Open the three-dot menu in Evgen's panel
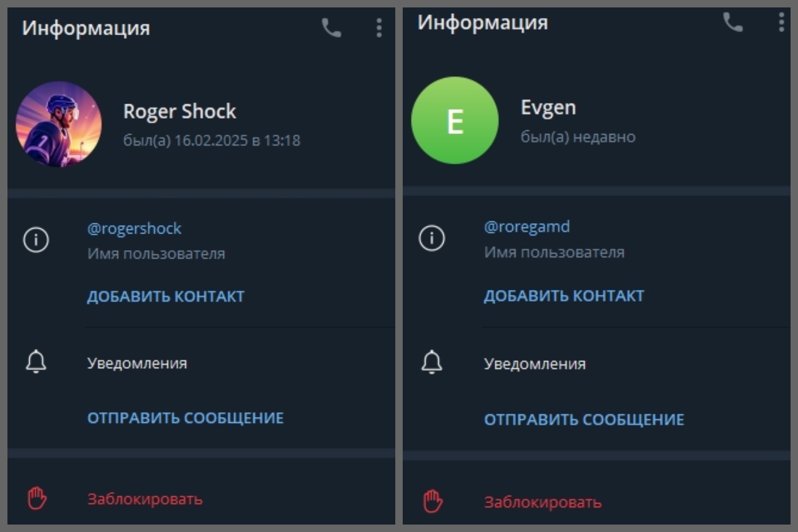Screen dimensions: 798x532 click(781, 22)
